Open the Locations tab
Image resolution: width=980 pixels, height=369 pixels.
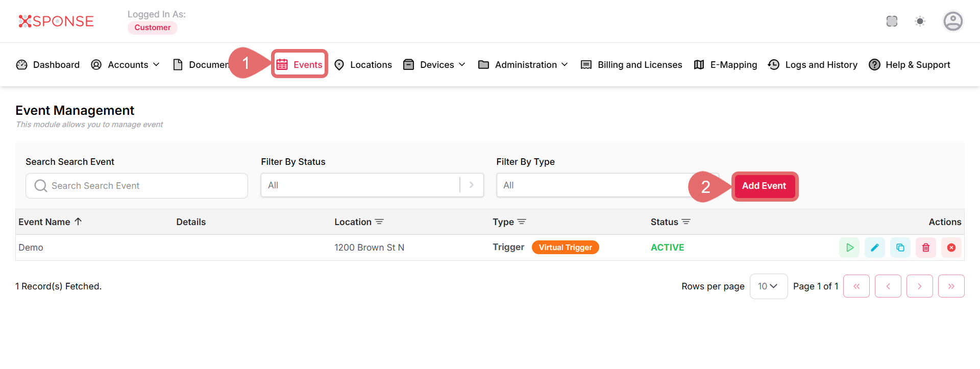pyautogui.click(x=363, y=65)
